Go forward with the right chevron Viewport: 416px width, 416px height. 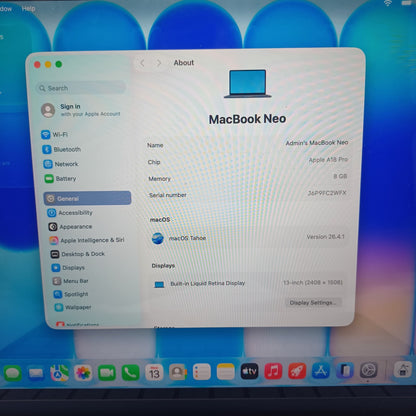point(159,63)
